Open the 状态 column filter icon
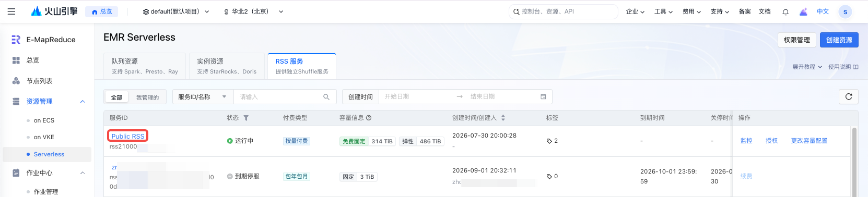This screenshot has width=868, height=197. coord(246,118)
